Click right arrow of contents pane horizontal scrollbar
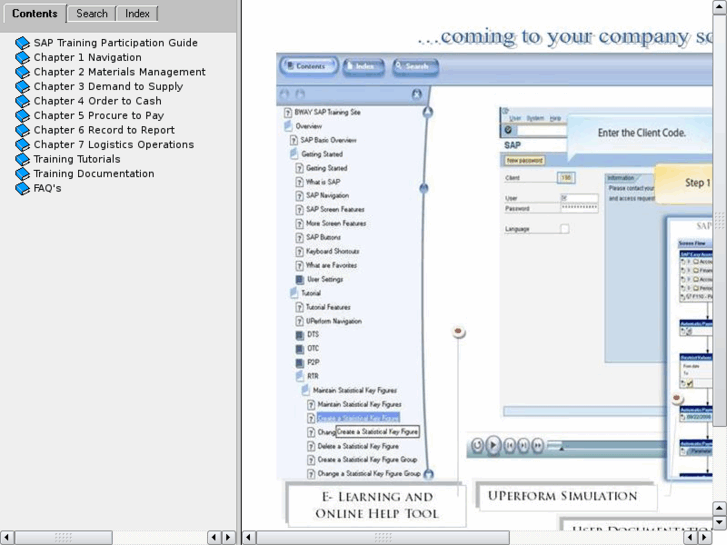The width and height of the screenshot is (727, 545). point(228,538)
